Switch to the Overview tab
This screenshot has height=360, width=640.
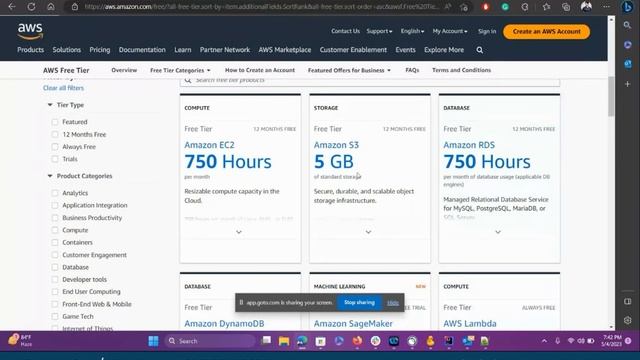(x=124, y=70)
